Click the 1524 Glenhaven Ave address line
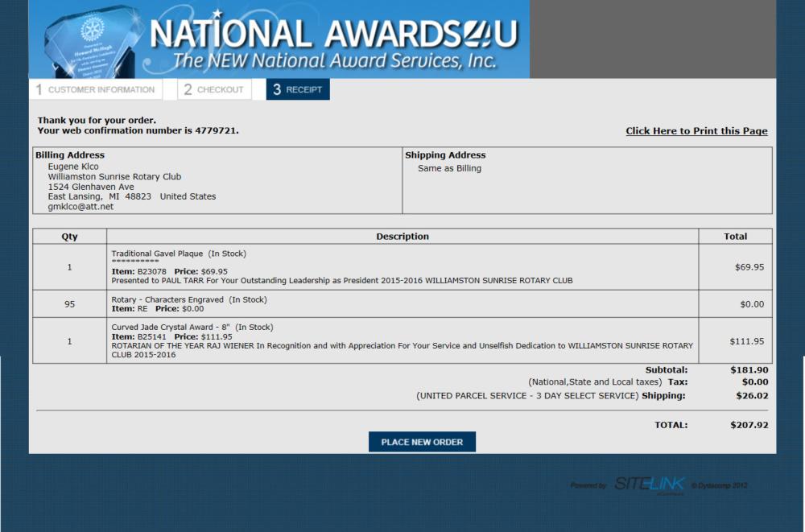 [91, 187]
